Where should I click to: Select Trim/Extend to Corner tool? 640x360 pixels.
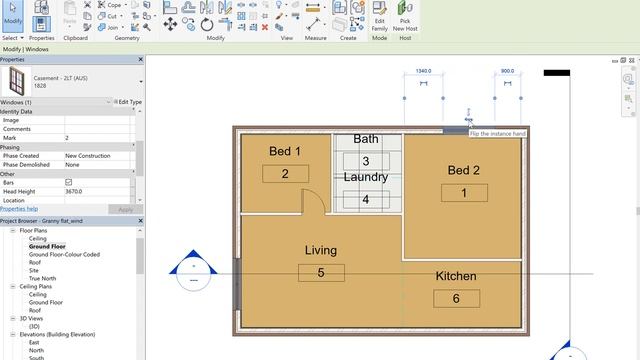point(225,24)
